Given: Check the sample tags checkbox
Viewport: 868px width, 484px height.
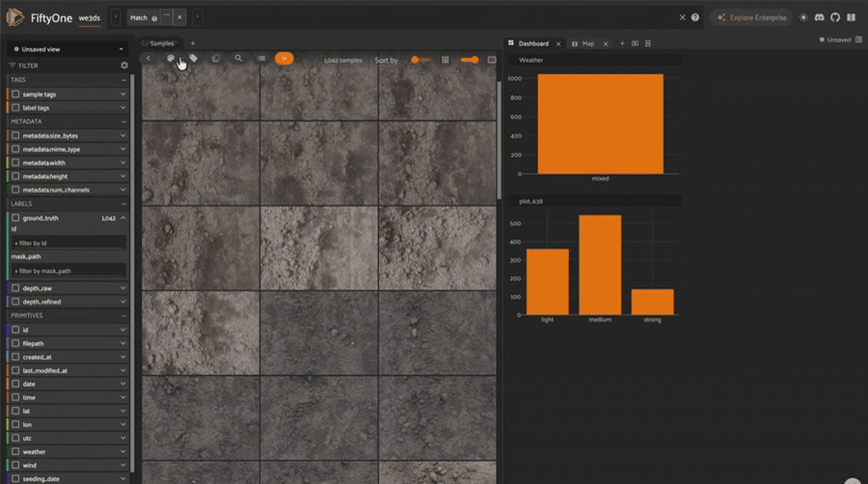Looking at the screenshot, I should pos(15,94).
